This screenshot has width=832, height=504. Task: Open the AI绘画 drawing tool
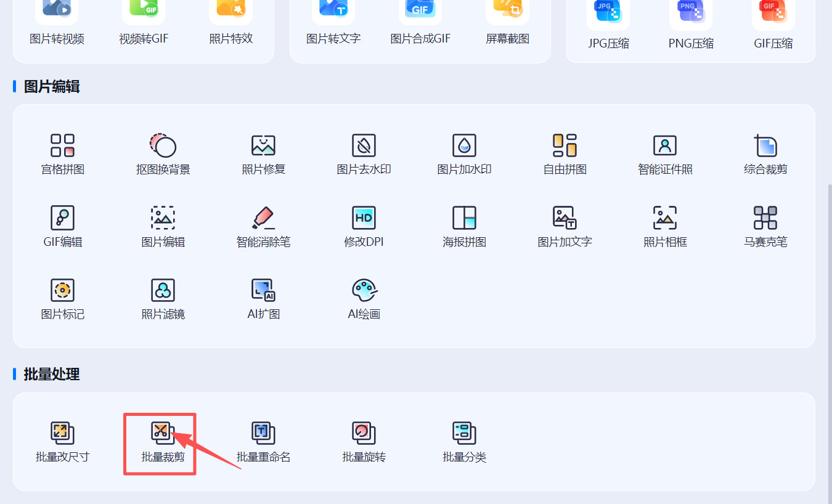364,299
